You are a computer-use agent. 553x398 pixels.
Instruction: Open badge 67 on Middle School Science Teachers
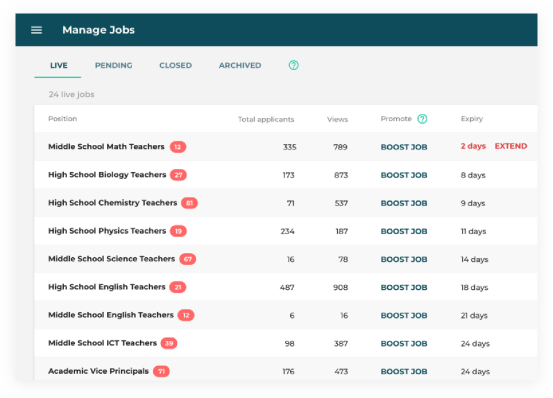coord(188,259)
